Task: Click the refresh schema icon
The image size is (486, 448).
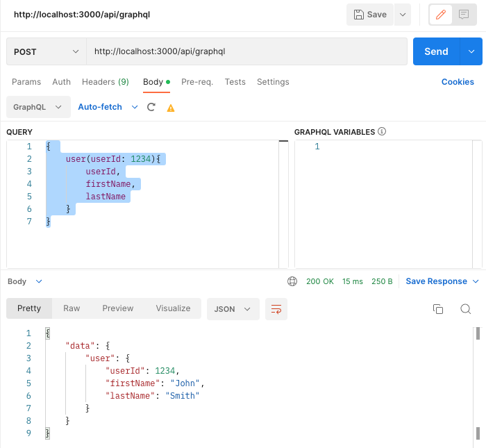Action: pos(151,107)
